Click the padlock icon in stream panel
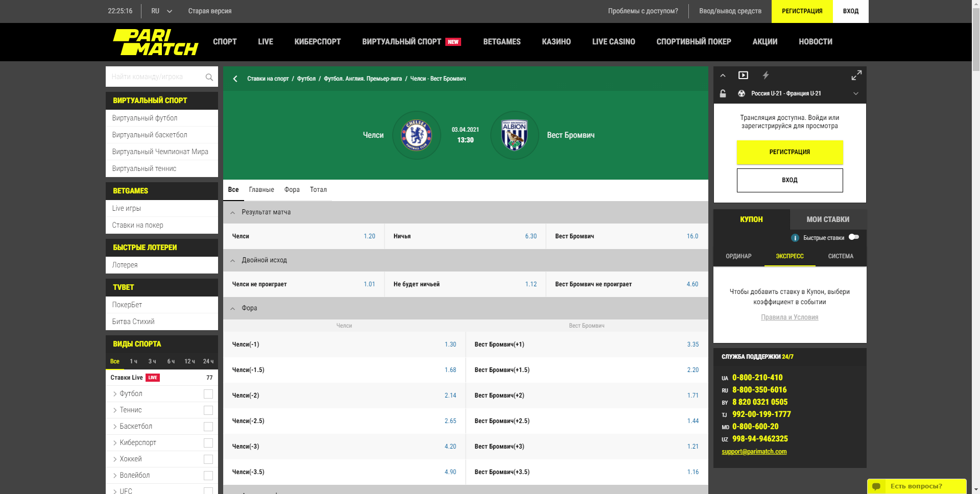Viewport: 980px width, 494px height. pos(723,93)
